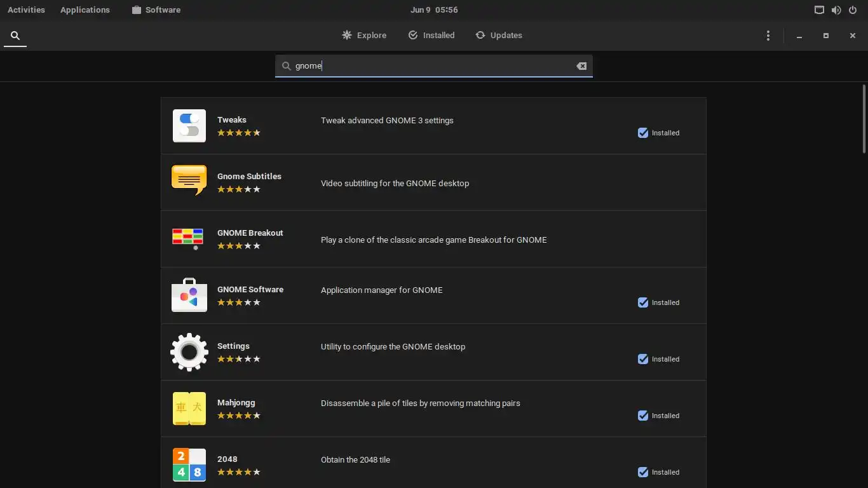Click the Mahjongg star rating

tap(239, 416)
